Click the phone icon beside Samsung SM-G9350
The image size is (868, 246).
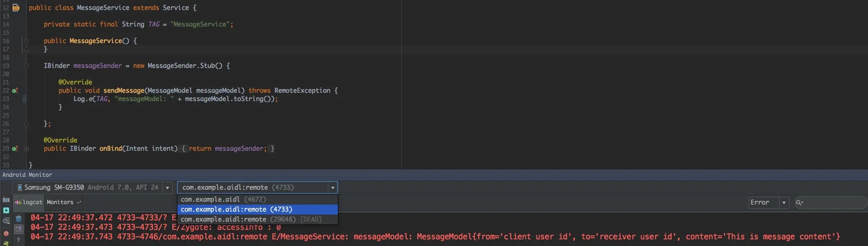[x=19, y=188]
